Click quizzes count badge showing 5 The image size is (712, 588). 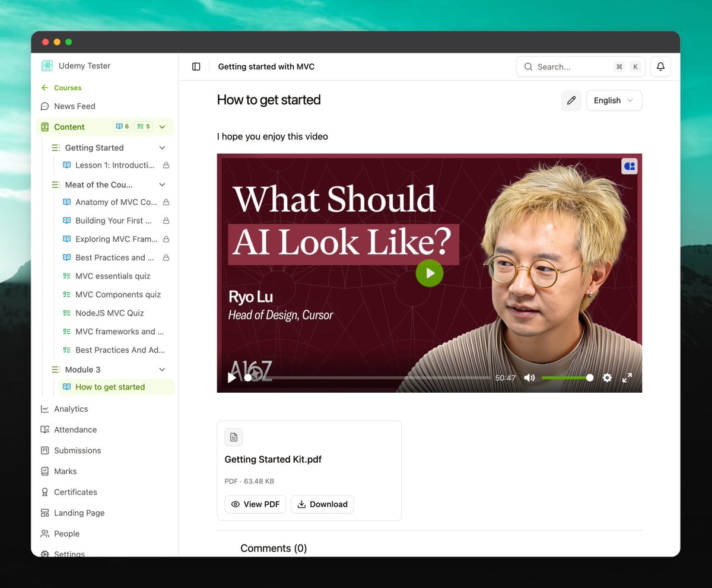(143, 126)
